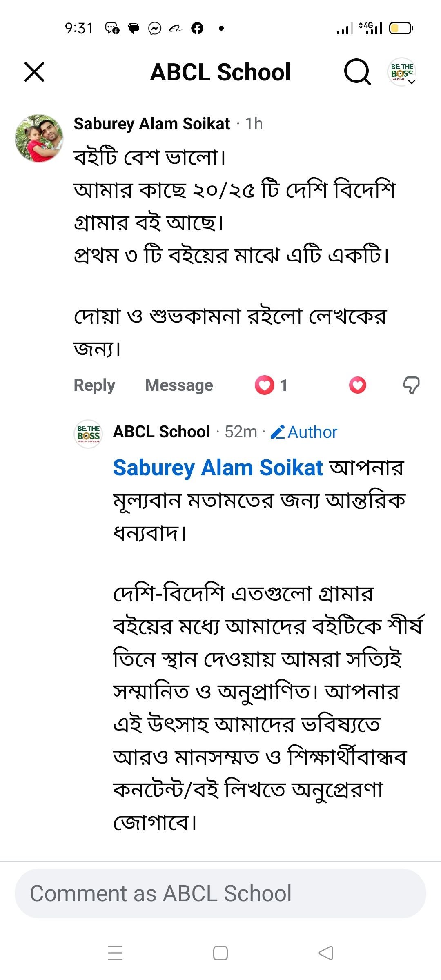Tap Messenger notification icon in status bar
The height and width of the screenshot is (980, 441).
[155, 28]
